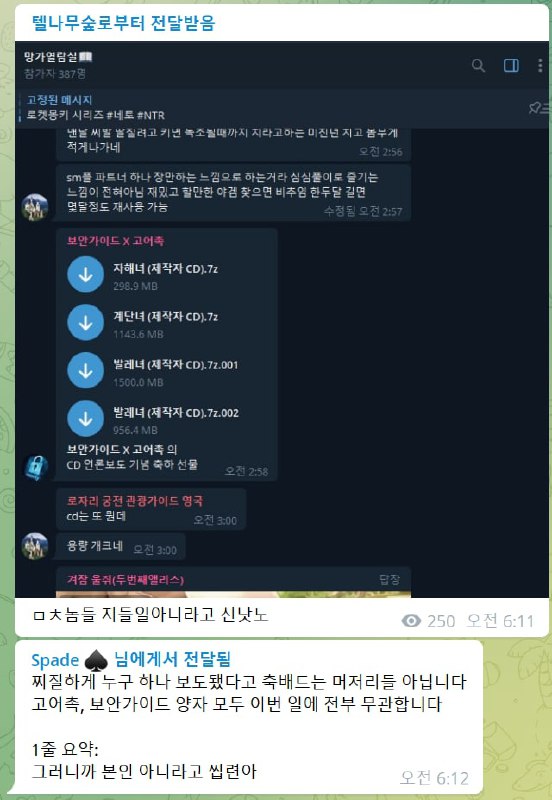Click the 텔나무숲로부터 전달받음 forwarded header
This screenshot has width=552, height=800.
click(x=123, y=23)
